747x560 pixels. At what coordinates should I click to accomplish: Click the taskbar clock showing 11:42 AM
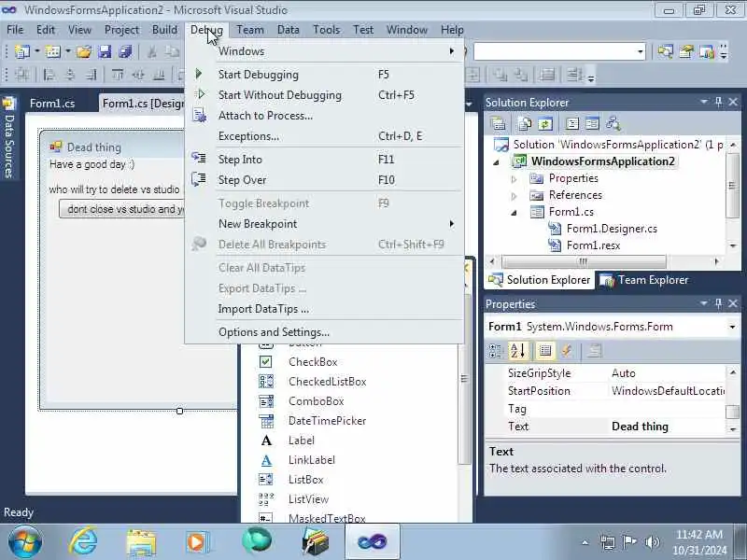point(699,534)
